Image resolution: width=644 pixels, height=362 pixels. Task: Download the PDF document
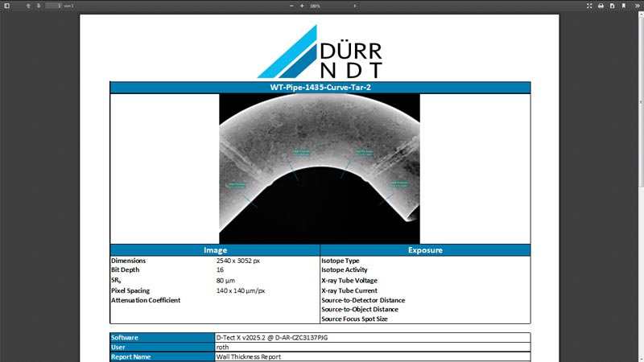pyautogui.click(x=612, y=6)
